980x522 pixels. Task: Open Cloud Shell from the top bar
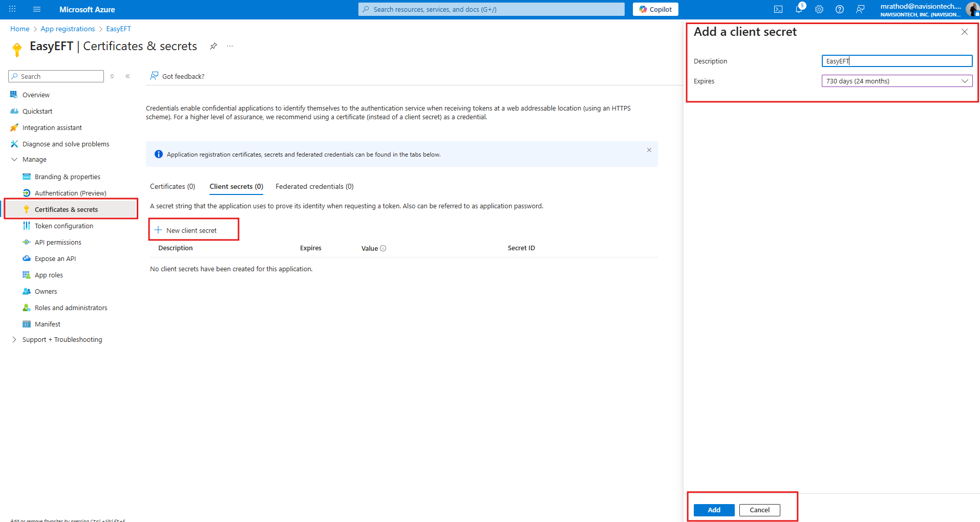778,9
